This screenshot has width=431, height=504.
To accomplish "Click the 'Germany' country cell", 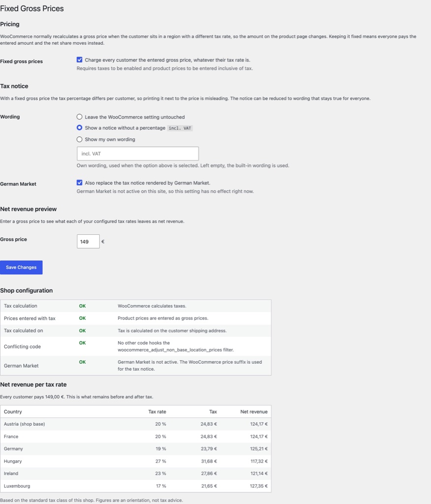I will (13, 449).
